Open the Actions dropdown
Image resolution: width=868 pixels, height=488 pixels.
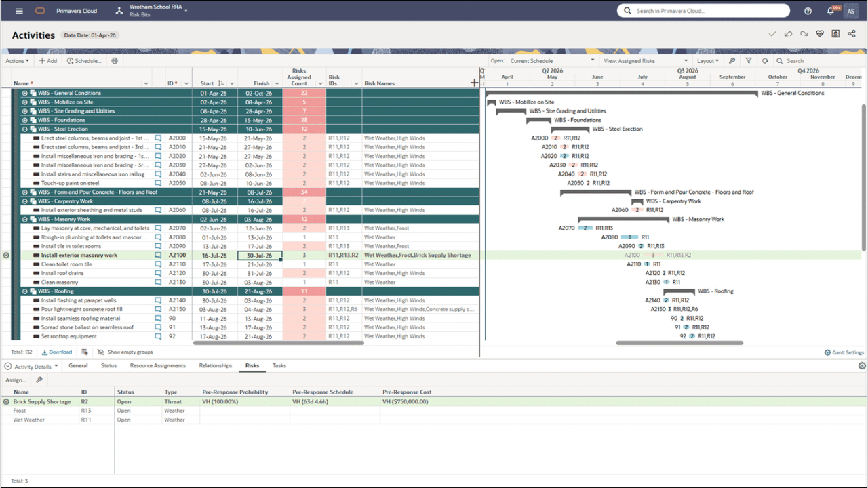17,61
